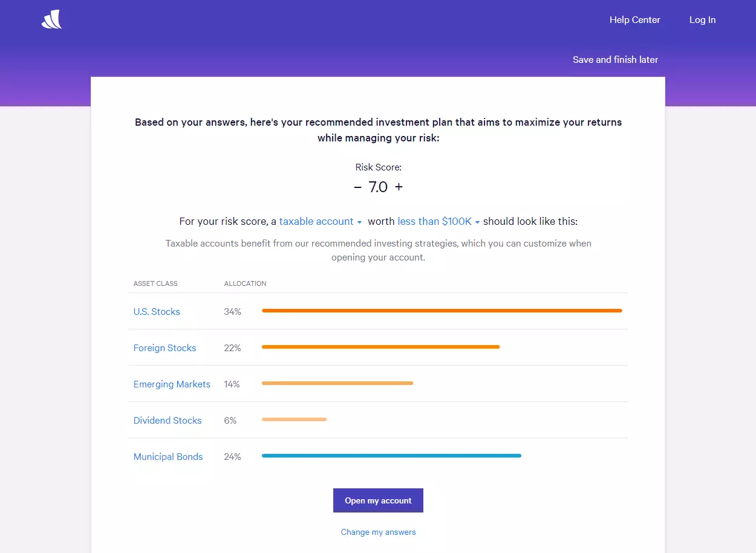Click the U.S. Stocks allocation bar
This screenshot has width=756, height=553.
442,311
